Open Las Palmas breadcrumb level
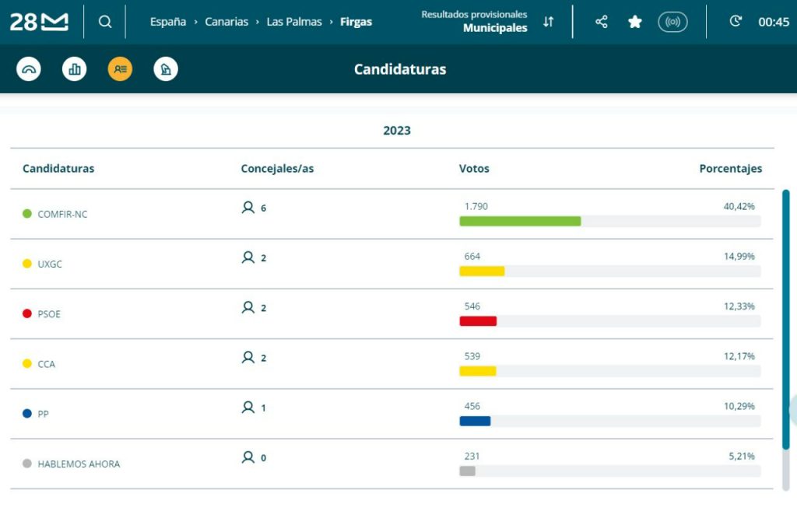797x532 pixels. (x=294, y=22)
